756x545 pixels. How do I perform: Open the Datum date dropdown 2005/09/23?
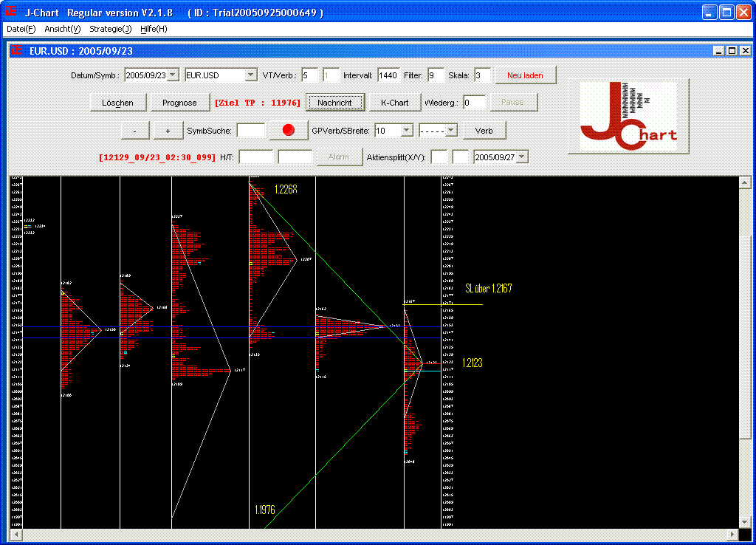tap(173, 75)
